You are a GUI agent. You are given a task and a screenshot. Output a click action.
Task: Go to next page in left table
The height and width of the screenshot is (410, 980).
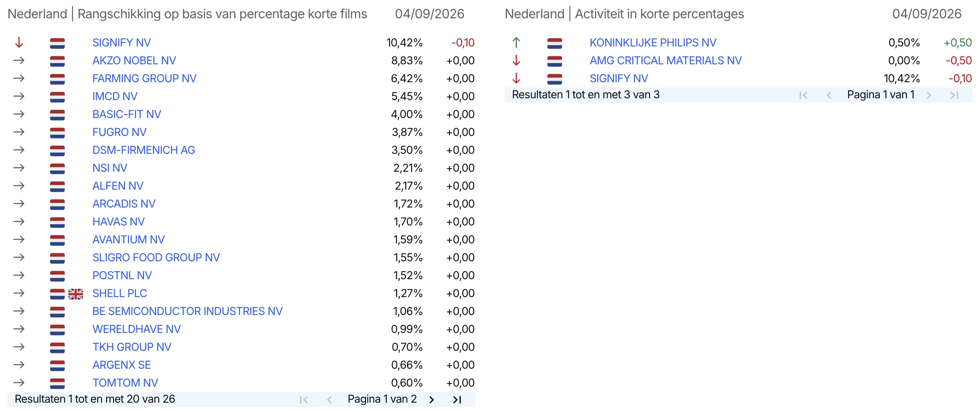431,399
